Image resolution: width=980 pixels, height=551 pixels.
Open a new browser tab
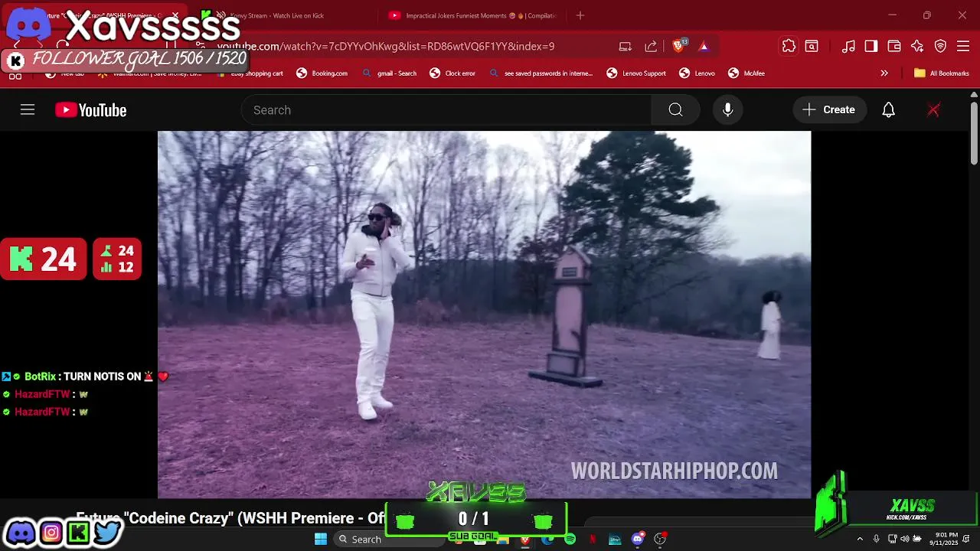[580, 15]
